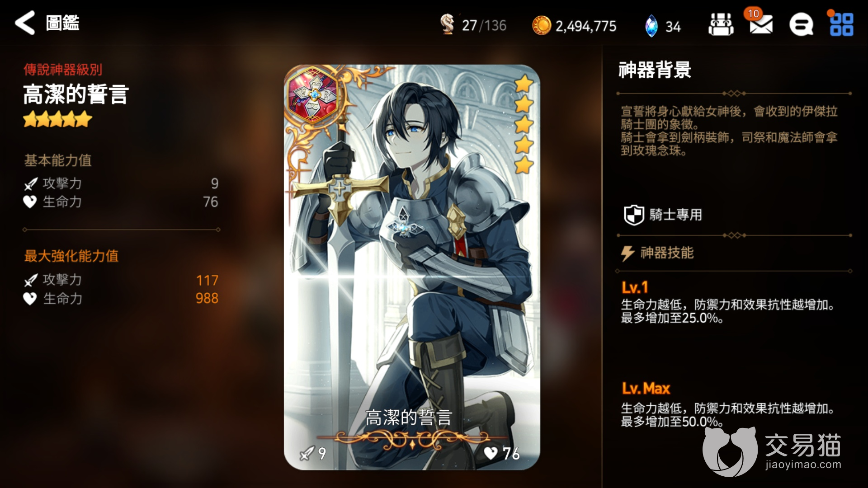Tap the red rosary artifact emblem
868x488 pixels.
coord(312,94)
